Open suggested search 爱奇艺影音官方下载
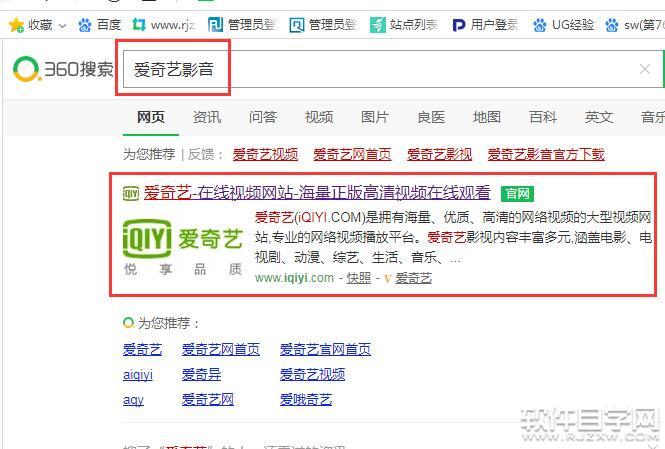 pos(546,154)
